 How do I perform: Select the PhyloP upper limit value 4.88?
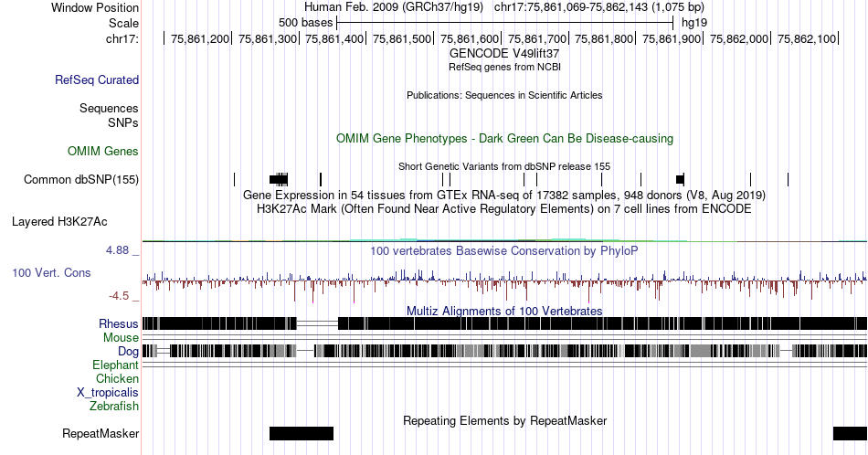(x=117, y=250)
